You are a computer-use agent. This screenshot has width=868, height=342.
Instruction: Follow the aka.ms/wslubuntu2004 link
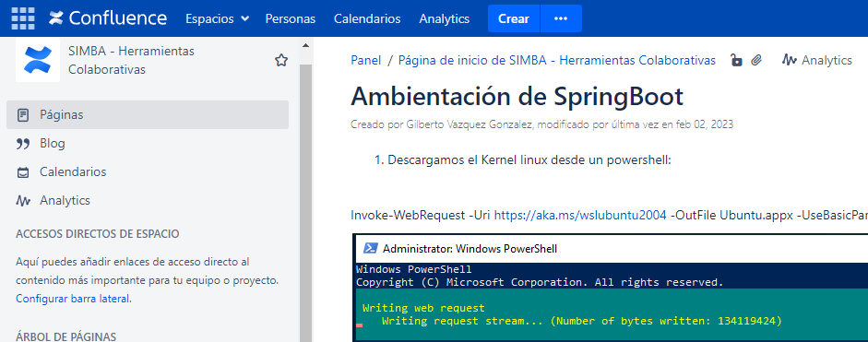(580, 216)
